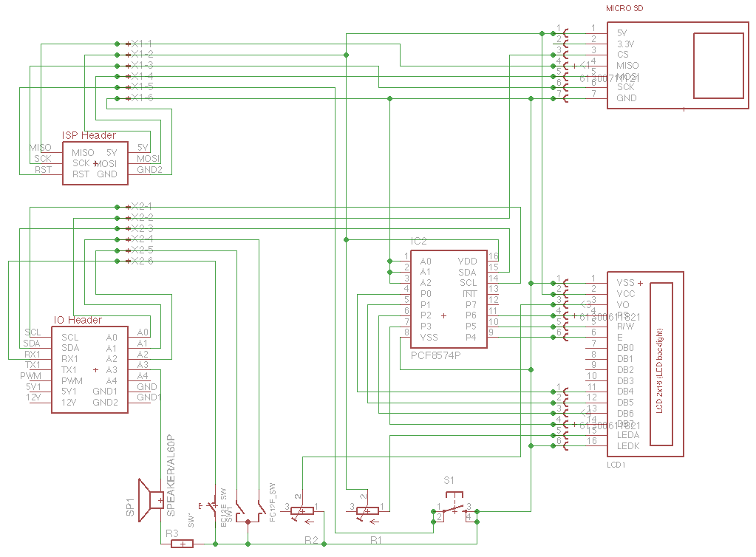Click the LCD1 designator label
The image size is (756, 557).
pyautogui.click(x=616, y=465)
